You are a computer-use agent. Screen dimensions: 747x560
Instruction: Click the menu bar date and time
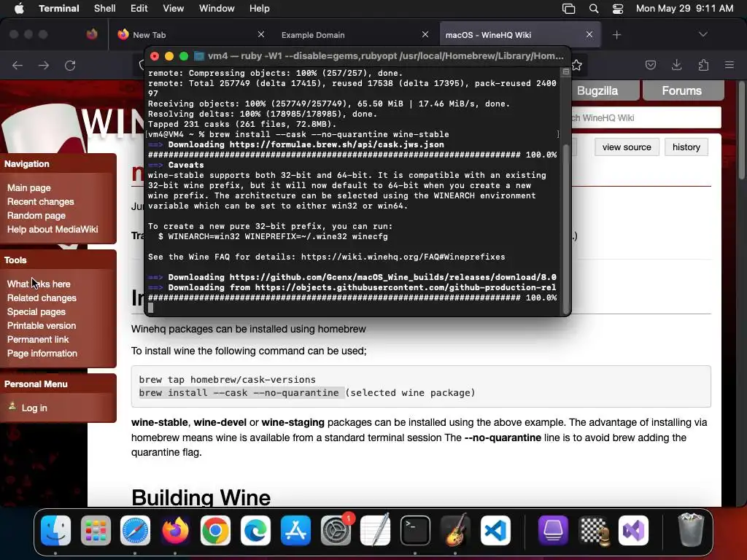coord(684,9)
